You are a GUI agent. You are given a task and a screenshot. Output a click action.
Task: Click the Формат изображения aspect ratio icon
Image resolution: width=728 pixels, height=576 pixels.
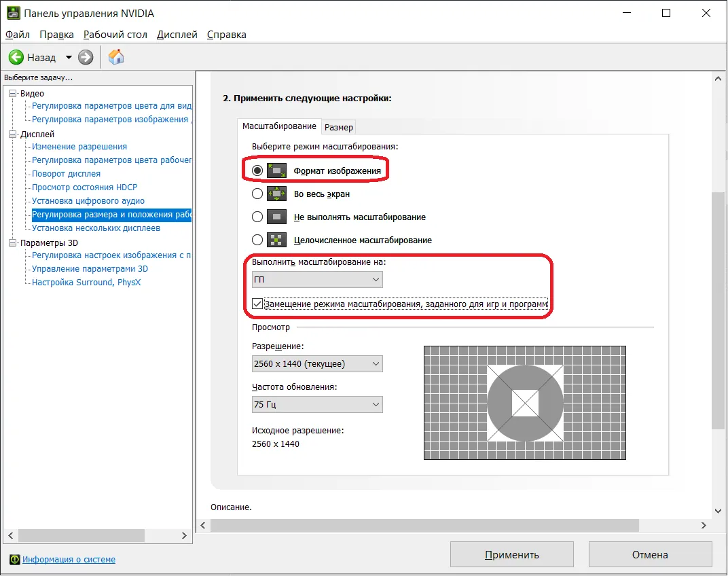pos(276,171)
